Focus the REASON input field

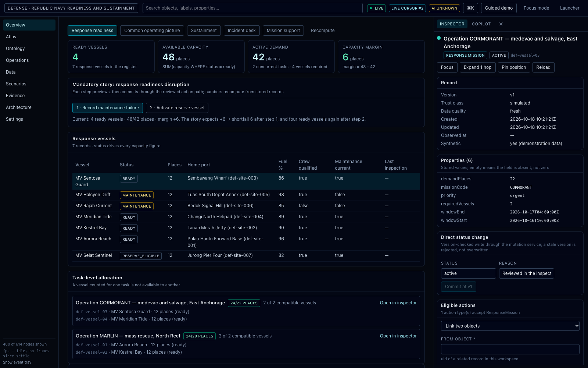[x=527, y=273]
